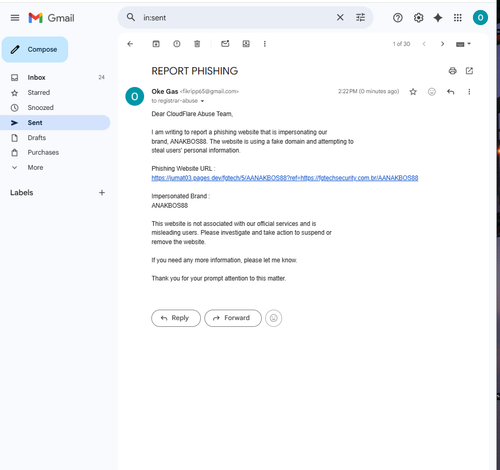Go to the older conversation arrow
The image size is (500, 470).
click(x=442, y=44)
